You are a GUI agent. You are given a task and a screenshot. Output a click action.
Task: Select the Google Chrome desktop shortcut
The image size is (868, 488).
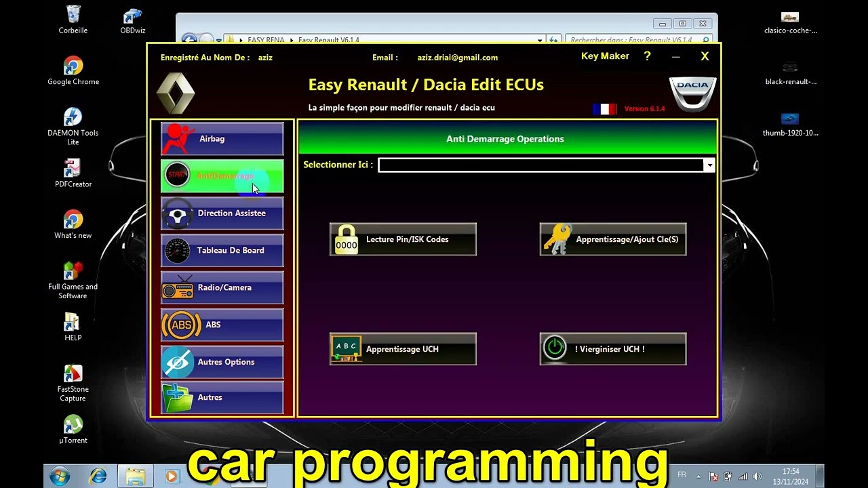click(x=73, y=70)
